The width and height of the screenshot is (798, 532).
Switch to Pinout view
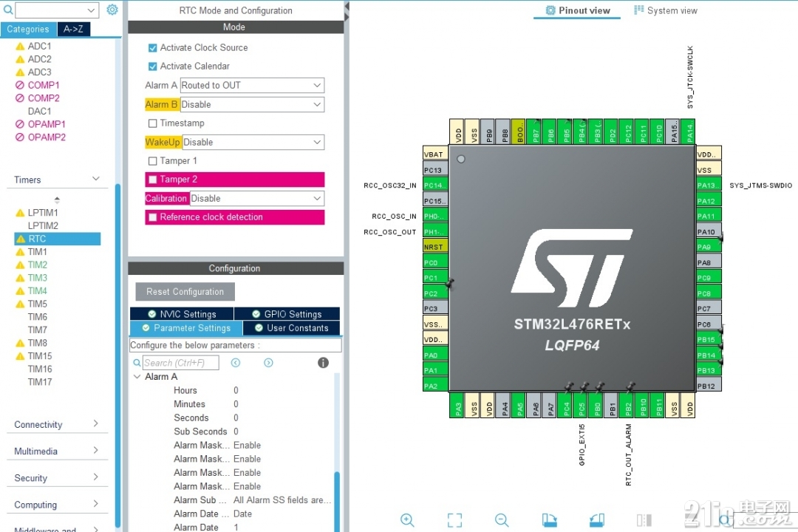(577, 10)
